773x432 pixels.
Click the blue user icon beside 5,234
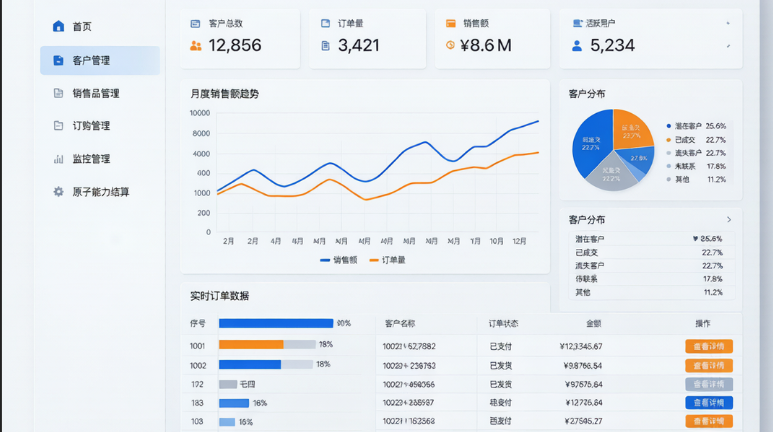coord(577,46)
